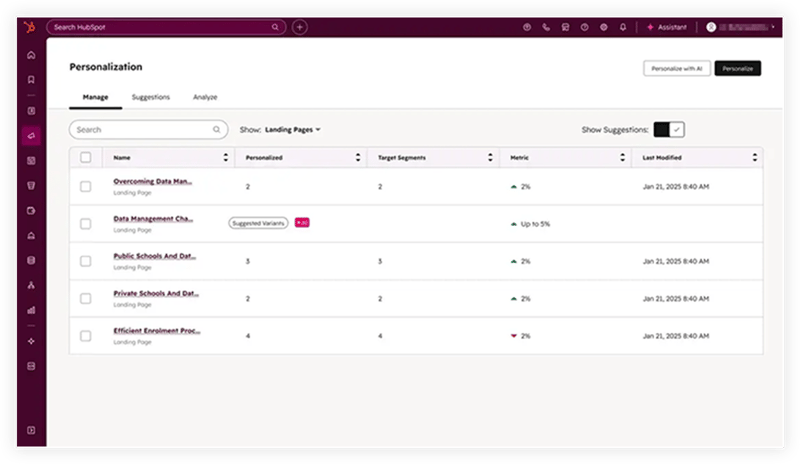Click the magnifier in HubSpot search bar
The image size is (800, 464).
[x=275, y=27]
